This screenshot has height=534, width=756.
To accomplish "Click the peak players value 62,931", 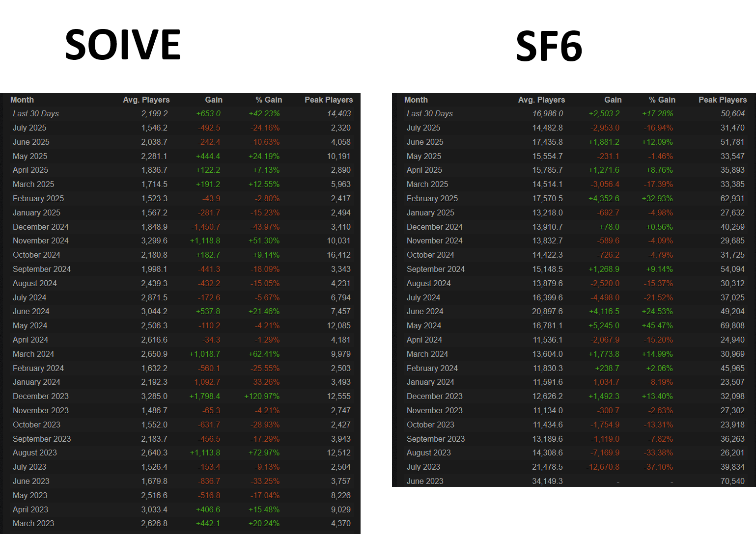I will [733, 198].
